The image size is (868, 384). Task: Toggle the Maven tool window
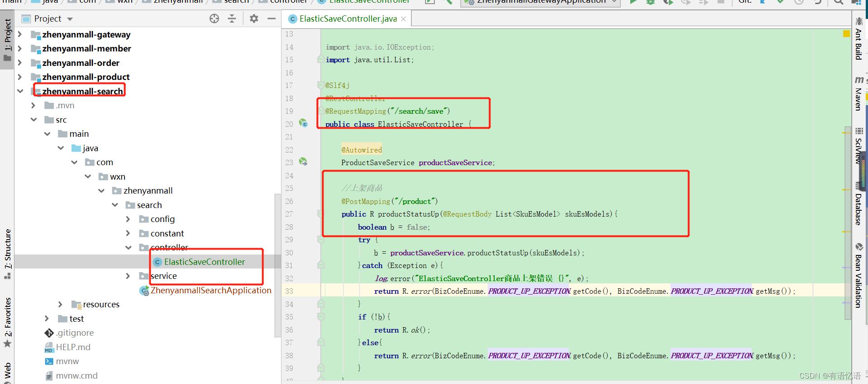tap(859, 94)
